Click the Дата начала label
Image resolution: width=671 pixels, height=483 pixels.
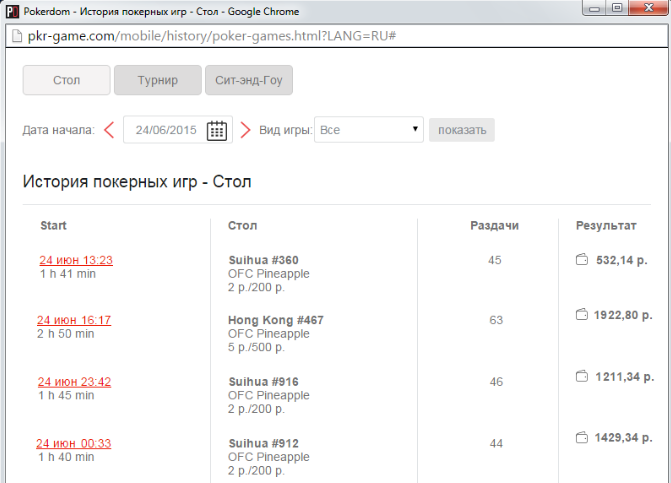(58, 130)
